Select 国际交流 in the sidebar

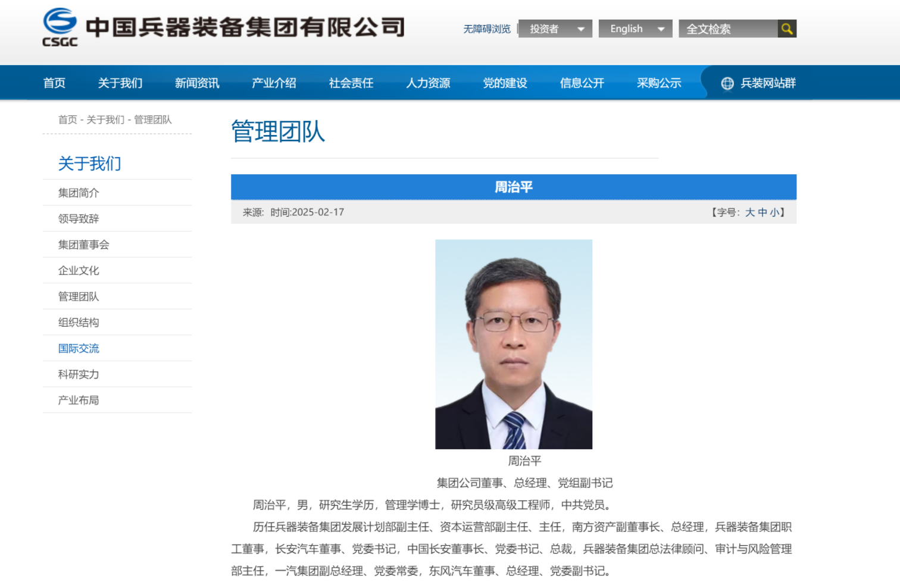79,348
